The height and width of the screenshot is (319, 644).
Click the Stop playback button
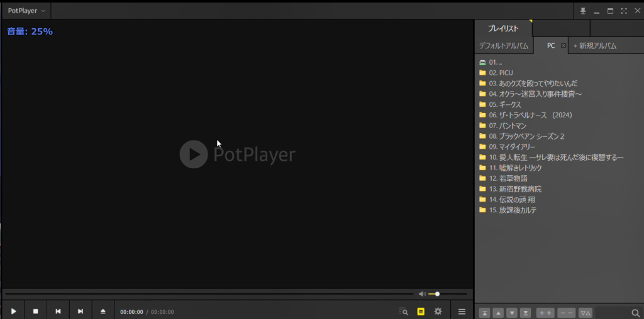point(36,311)
